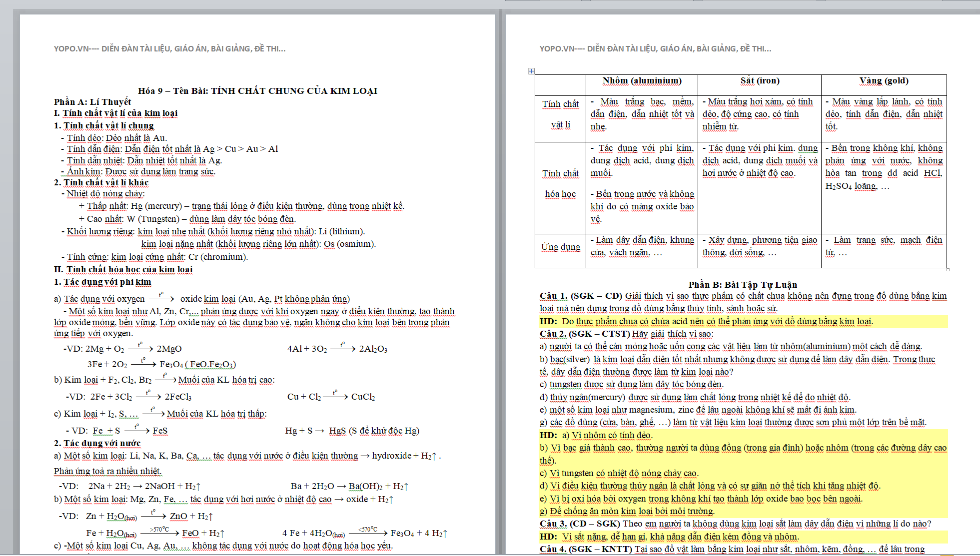The width and height of the screenshot is (980, 556).
Task: Click subheading '2. Tác dụng với nước'
Action: 97,444
